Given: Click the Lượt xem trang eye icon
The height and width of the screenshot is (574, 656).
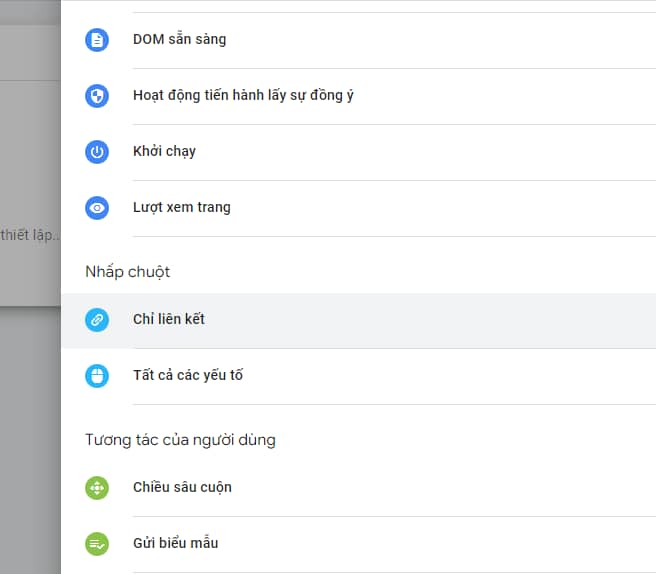Looking at the screenshot, I should tap(97, 208).
